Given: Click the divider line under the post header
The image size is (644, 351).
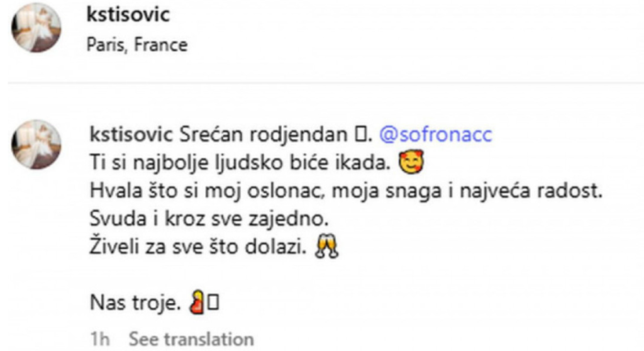Looking at the screenshot, I should pyautogui.click(x=326, y=83).
